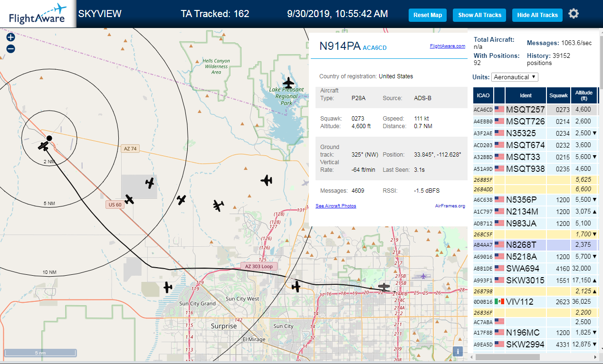Click the ACA6CD ICAO code in panel header

(374, 47)
